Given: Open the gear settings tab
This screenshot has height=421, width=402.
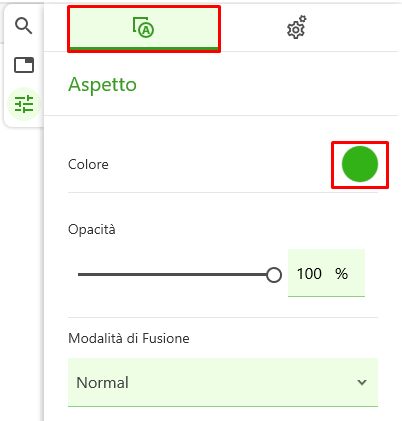Looking at the screenshot, I should pyautogui.click(x=296, y=28).
